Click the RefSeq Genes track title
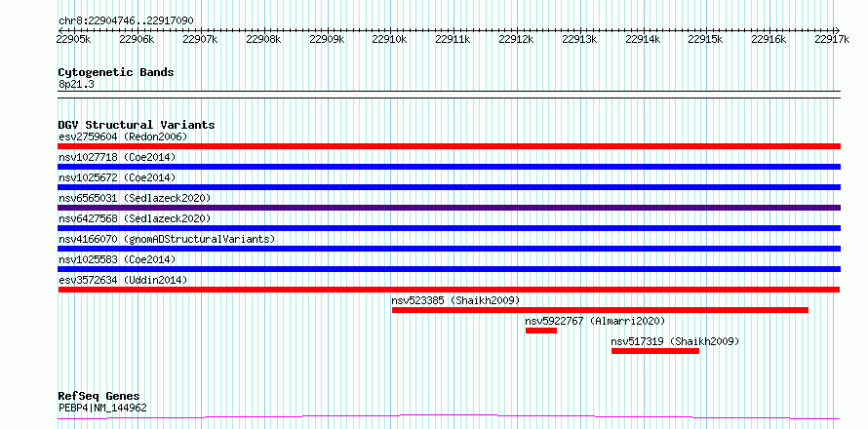This screenshot has width=868, height=429. (99, 397)
